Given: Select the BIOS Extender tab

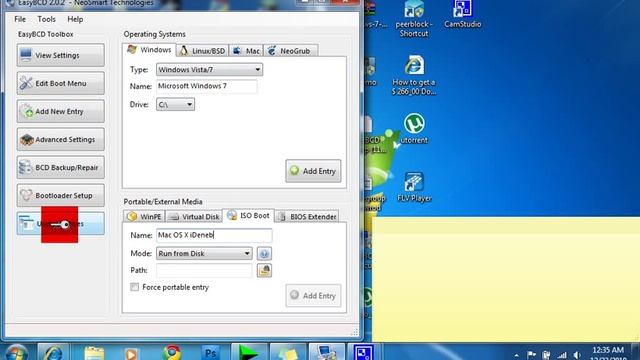Looking at the screenshot, I should click(307, 216).
